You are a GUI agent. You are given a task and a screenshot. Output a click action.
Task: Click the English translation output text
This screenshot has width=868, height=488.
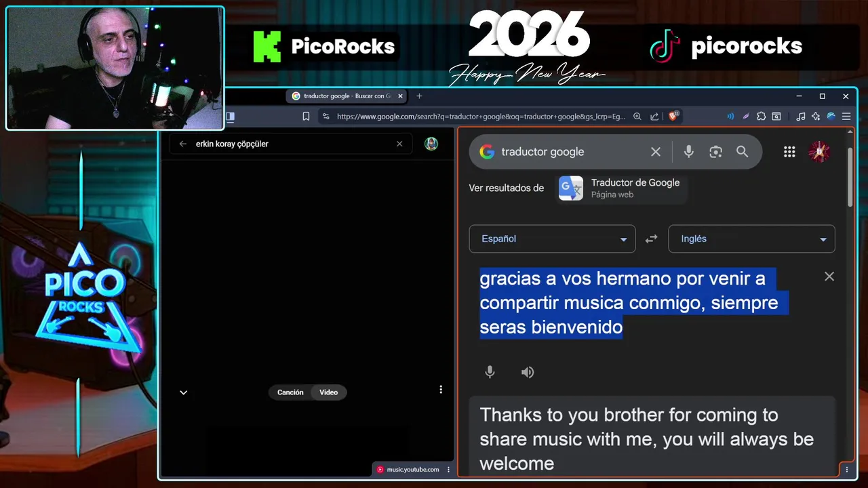(x=646, y=439)
